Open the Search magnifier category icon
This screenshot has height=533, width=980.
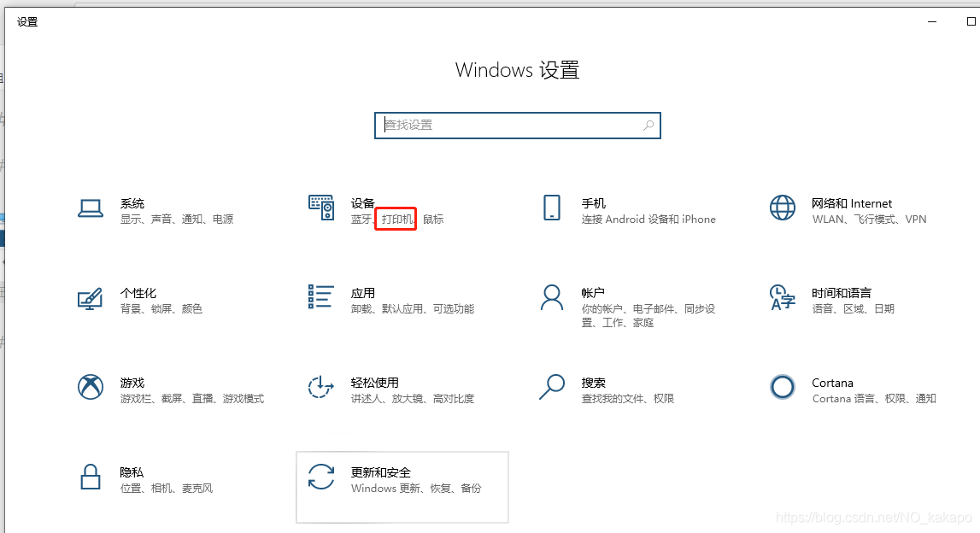[x=552, y=387]
